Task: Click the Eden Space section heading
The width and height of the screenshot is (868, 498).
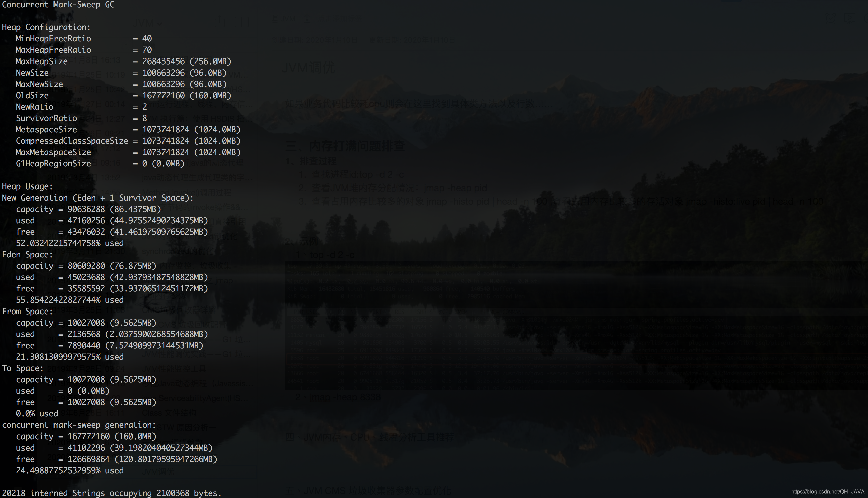Action: coord(27,254)
